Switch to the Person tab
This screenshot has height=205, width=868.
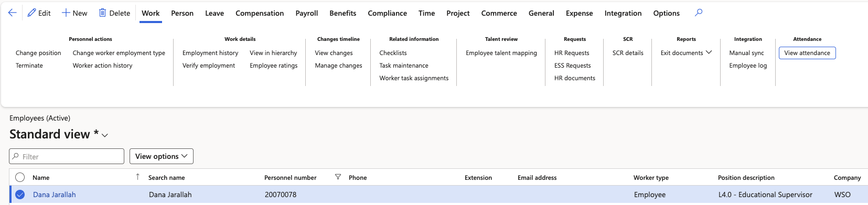(x=182, y=13)
